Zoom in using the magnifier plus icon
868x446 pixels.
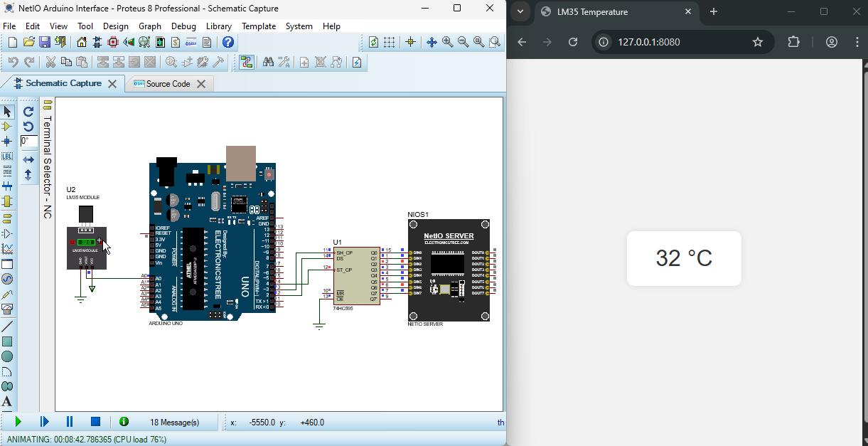click(447, 43)
